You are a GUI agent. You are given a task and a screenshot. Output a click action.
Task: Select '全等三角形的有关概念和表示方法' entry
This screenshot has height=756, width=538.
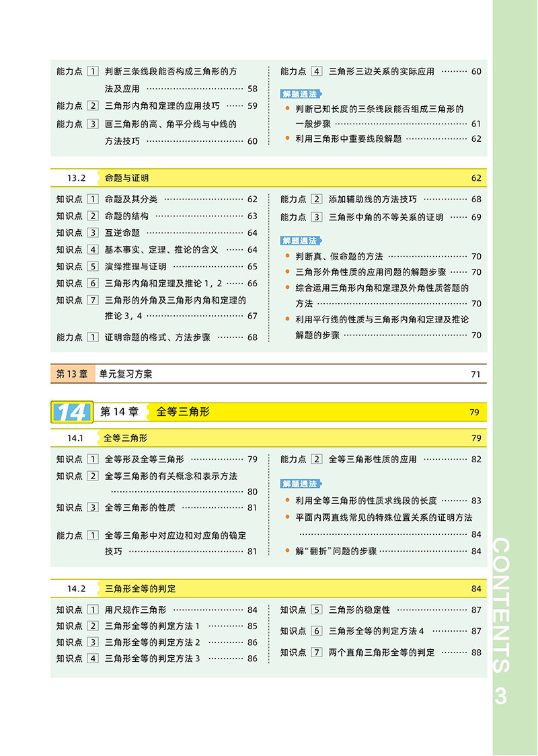click(x=171, y=476)
